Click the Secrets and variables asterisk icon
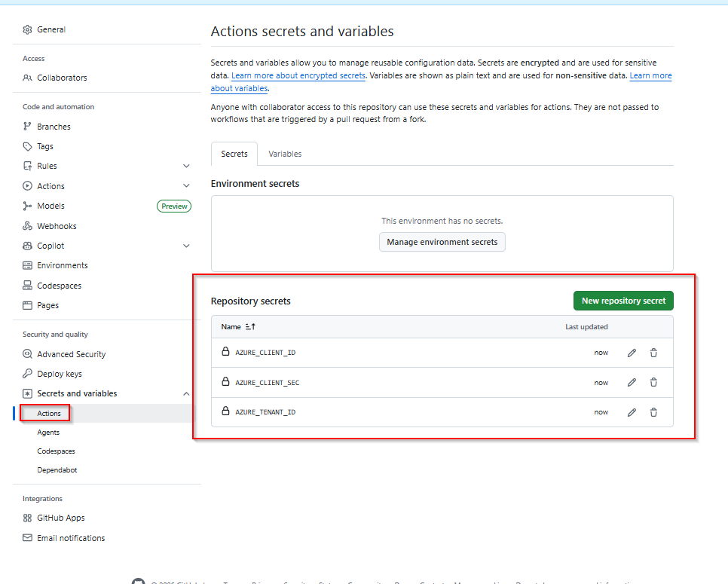The height and width of the screenshot is (584, 728). [x=27, y=393]
